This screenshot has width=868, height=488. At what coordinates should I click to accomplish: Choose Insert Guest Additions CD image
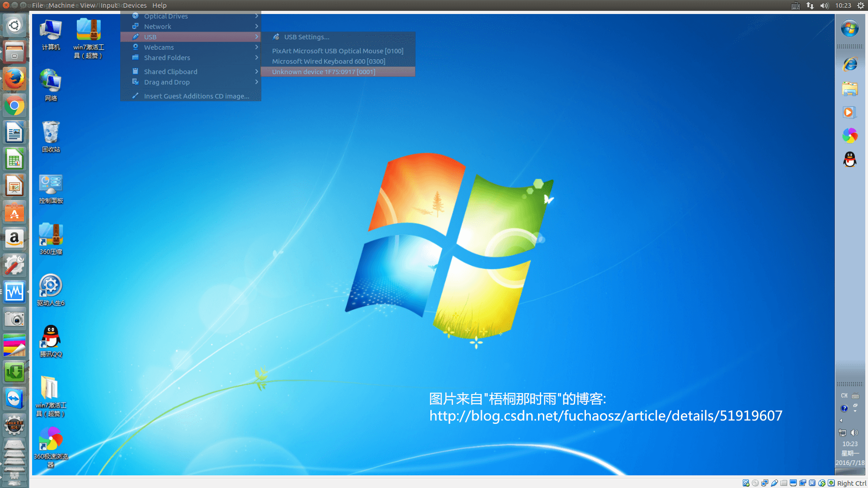[x=191, y=96]
